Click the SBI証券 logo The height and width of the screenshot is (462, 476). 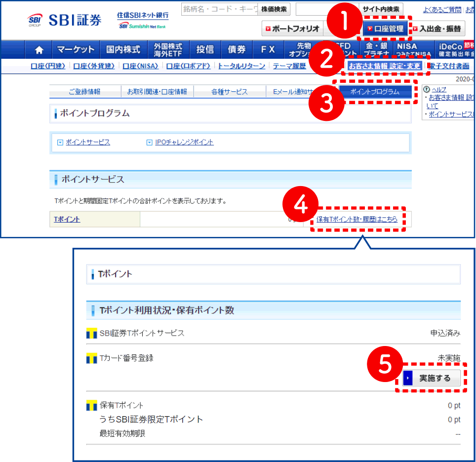pyautogui.click(x=64, y=20)
